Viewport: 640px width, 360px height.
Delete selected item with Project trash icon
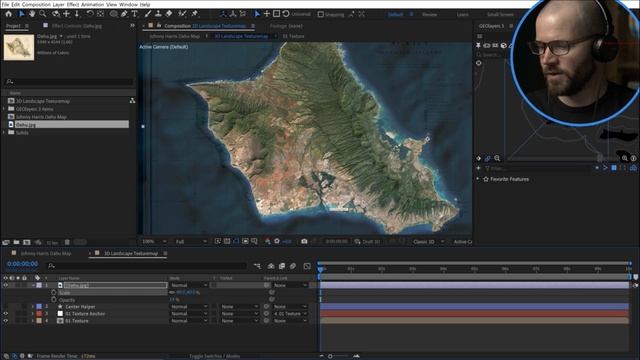click(67, 242)
